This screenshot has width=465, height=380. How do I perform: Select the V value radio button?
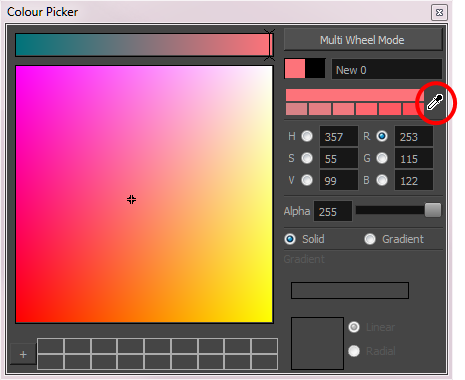[x=307, y=180]
